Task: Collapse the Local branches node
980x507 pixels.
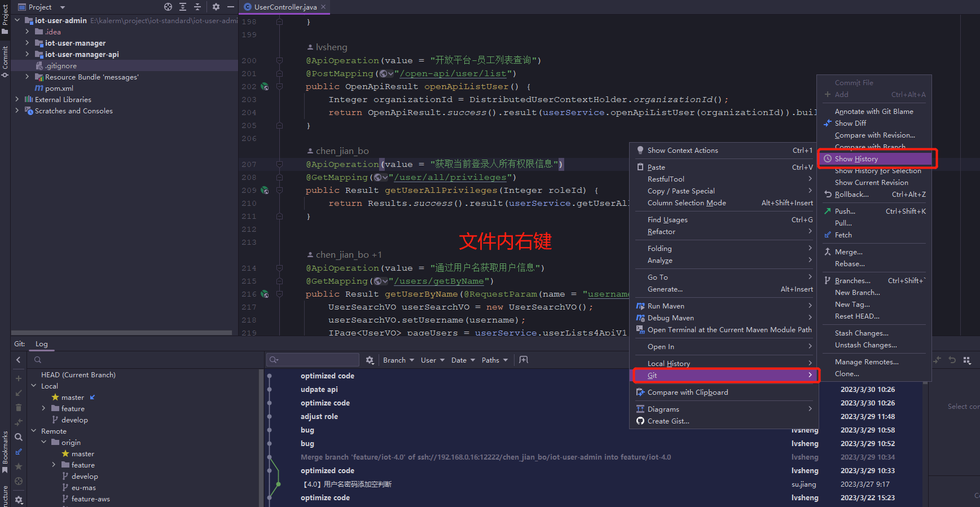Action: point(33,386)
